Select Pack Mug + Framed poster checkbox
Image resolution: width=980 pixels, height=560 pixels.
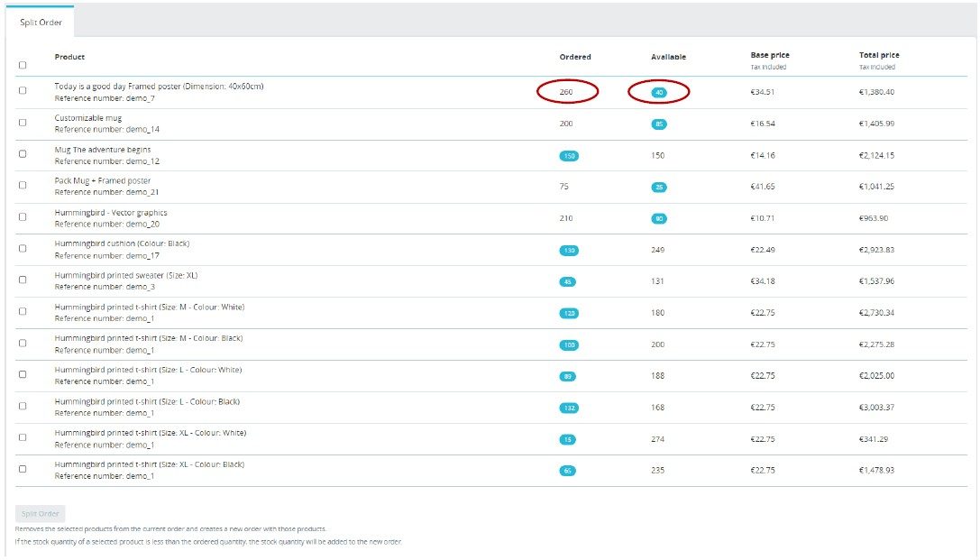(23, 186)
